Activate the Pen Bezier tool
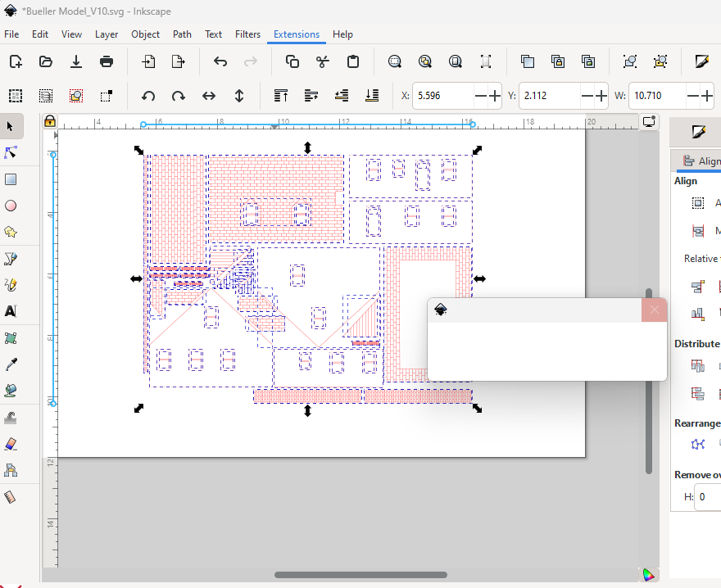721x588 pixels. coord(11,259)
